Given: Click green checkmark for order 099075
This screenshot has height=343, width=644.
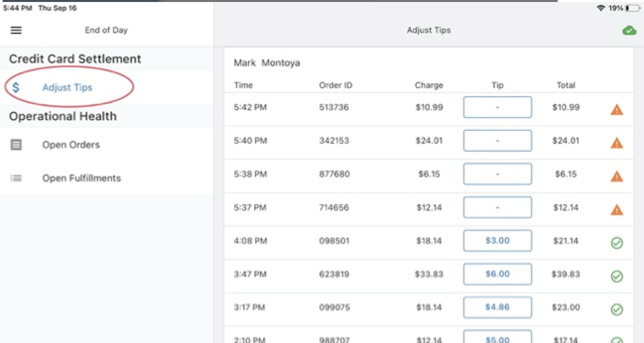Looking at the screenshot, I should (x=617, y=309).
